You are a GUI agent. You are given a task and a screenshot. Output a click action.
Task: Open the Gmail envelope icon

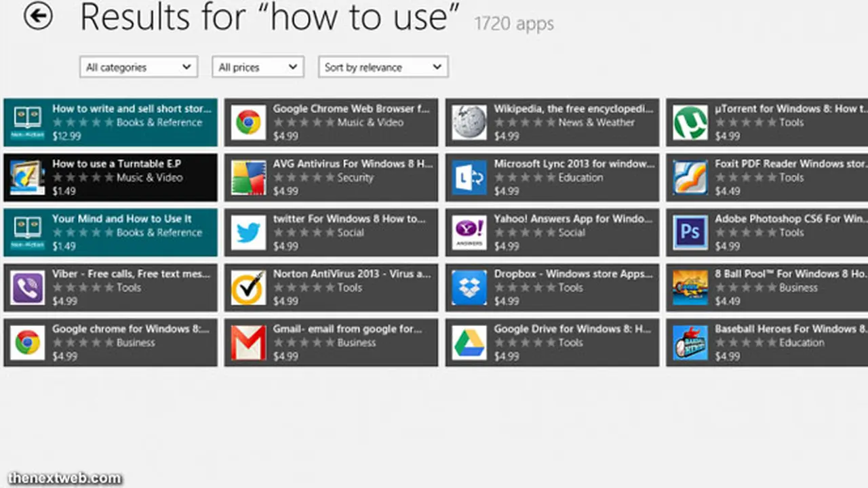click(248, 342)
